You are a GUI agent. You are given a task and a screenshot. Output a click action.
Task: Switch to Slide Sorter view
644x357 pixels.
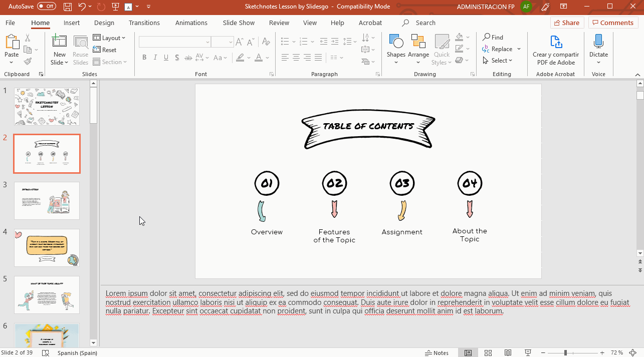pos(488,352)
